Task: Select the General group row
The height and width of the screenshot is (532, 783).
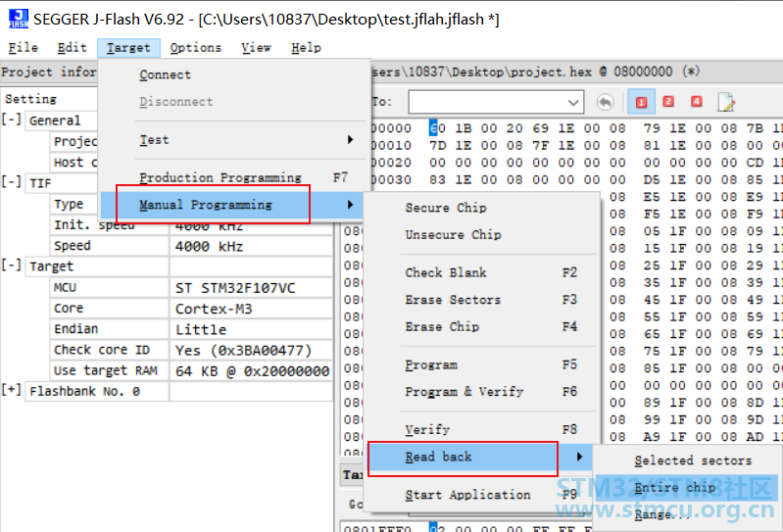Action: pyautogui.click(x=61, y=121)
